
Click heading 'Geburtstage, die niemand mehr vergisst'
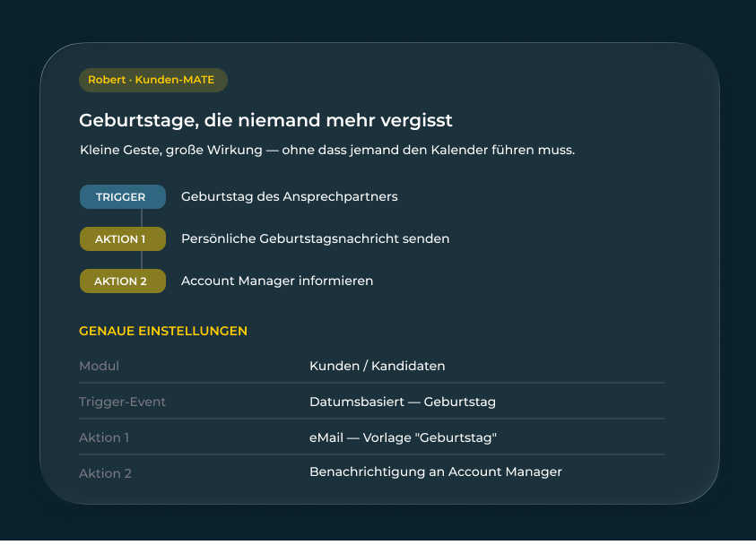tap(265, 120)
